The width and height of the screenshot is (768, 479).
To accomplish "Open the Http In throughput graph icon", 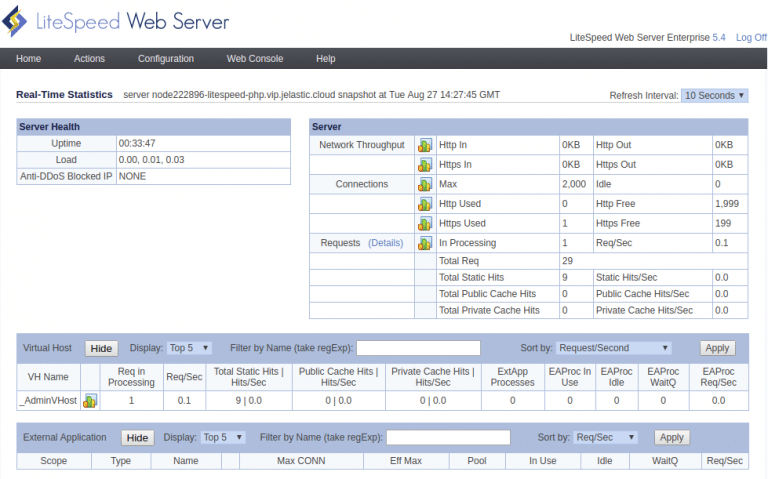I will (x=425, y=145).
